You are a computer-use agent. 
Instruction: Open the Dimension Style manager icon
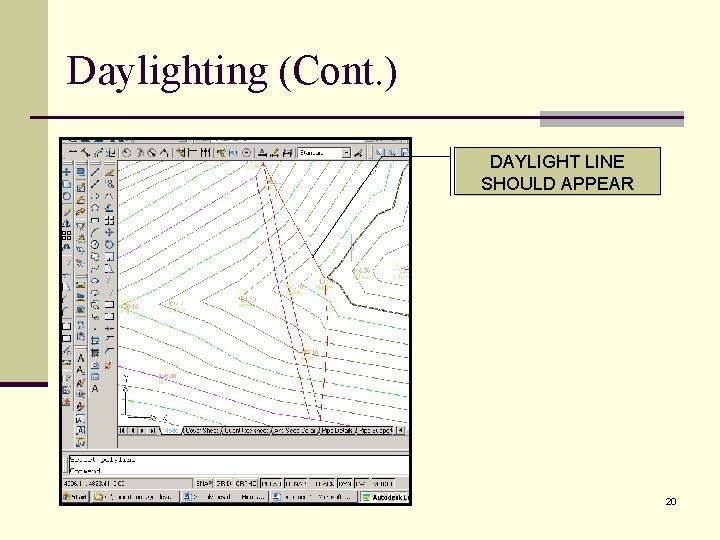pyautogui.click(x=359, y=152)
